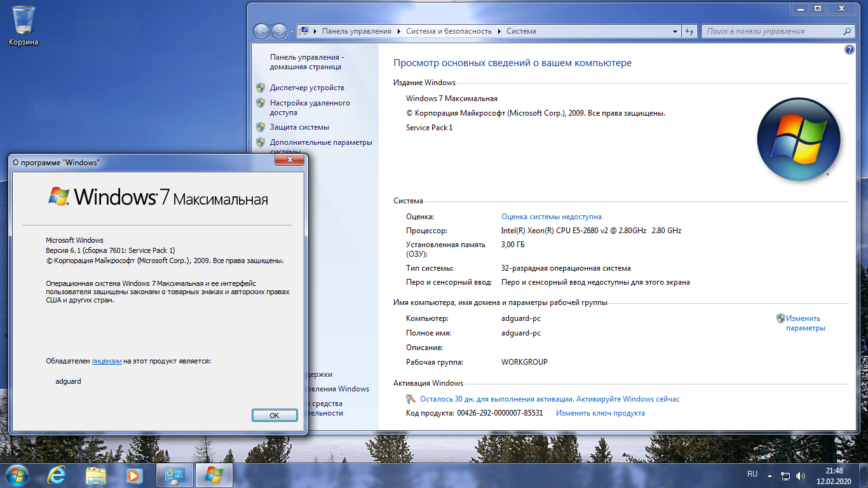Open the network icon in system tray
The height and width of the screenshot is (488, 868).
785,475
